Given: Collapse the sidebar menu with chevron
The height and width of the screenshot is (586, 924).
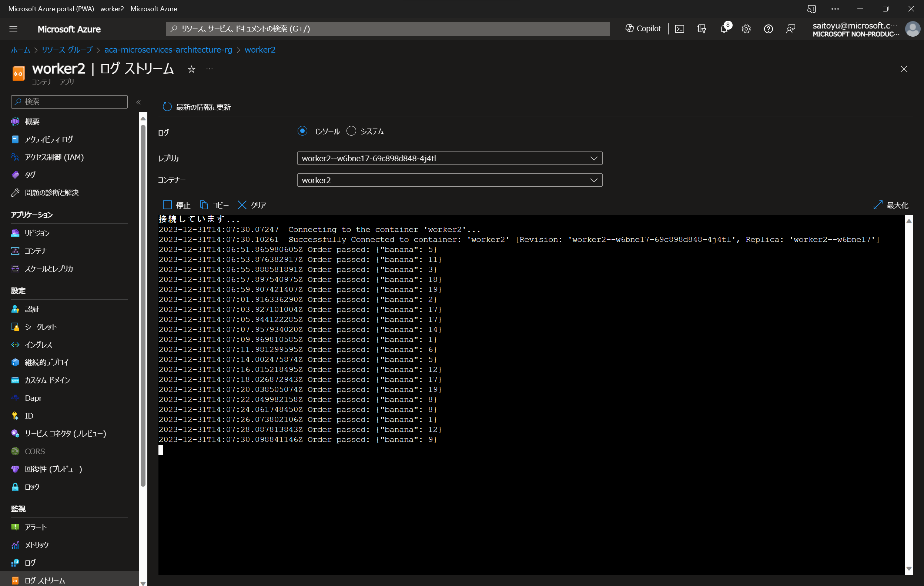Looking at the screenshot, I should coord(138,102).
